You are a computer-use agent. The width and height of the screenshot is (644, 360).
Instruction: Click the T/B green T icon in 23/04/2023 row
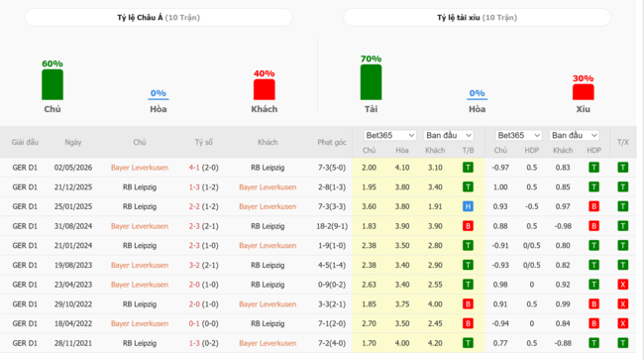(468, 285)
